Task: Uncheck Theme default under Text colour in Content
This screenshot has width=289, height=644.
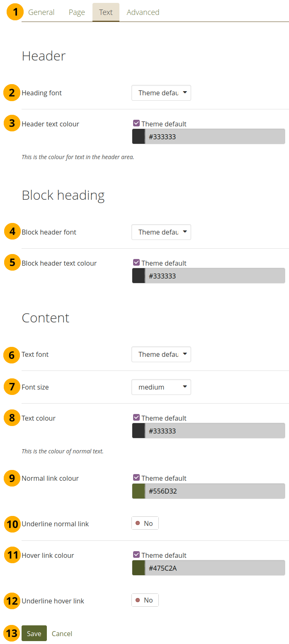Action: point(136,418)
